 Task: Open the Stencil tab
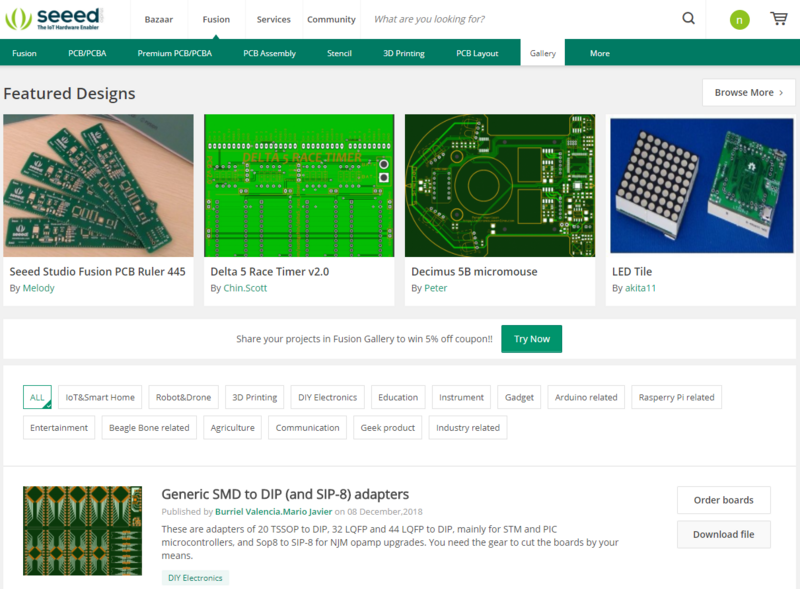(339, 53)
